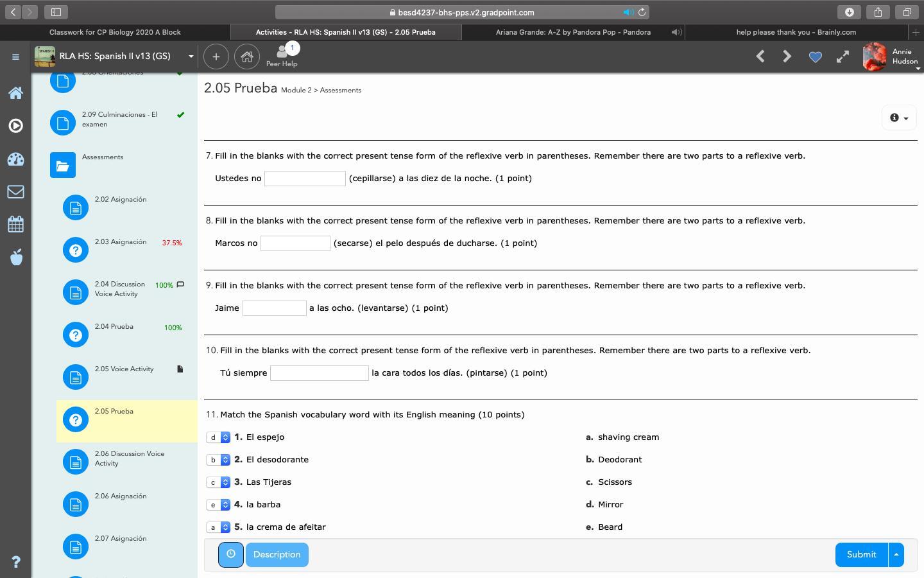This screenshot has height=578, width=924.
Task: Reload the page in the address bar
Action: point(642,12)
